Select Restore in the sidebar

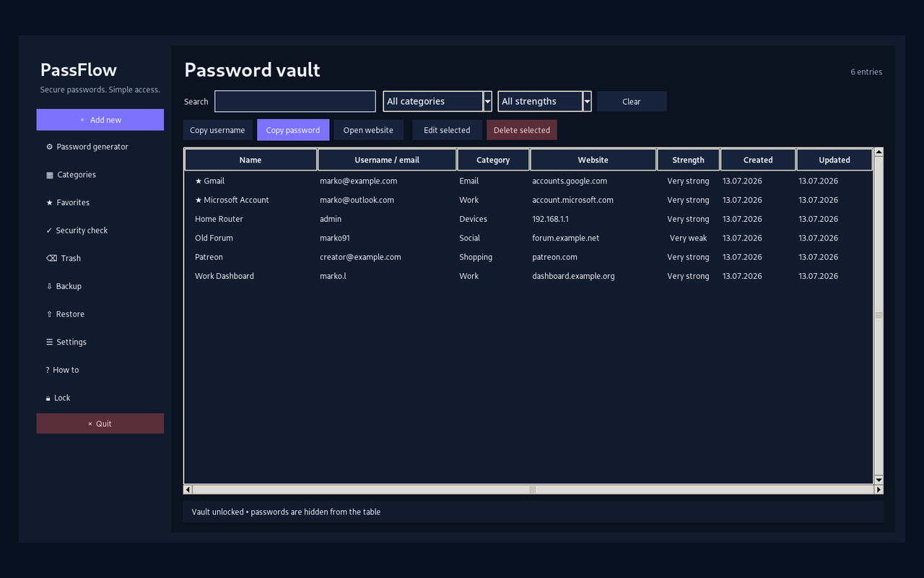(x=100, y=314)
